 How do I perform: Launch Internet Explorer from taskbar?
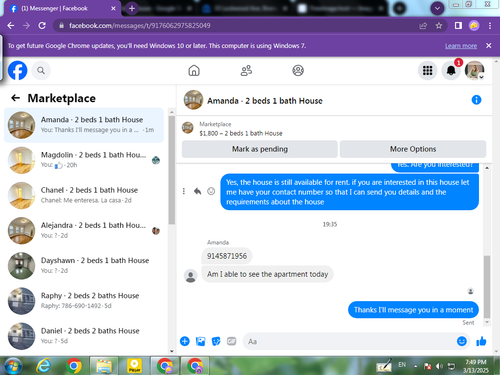[44, 366]
